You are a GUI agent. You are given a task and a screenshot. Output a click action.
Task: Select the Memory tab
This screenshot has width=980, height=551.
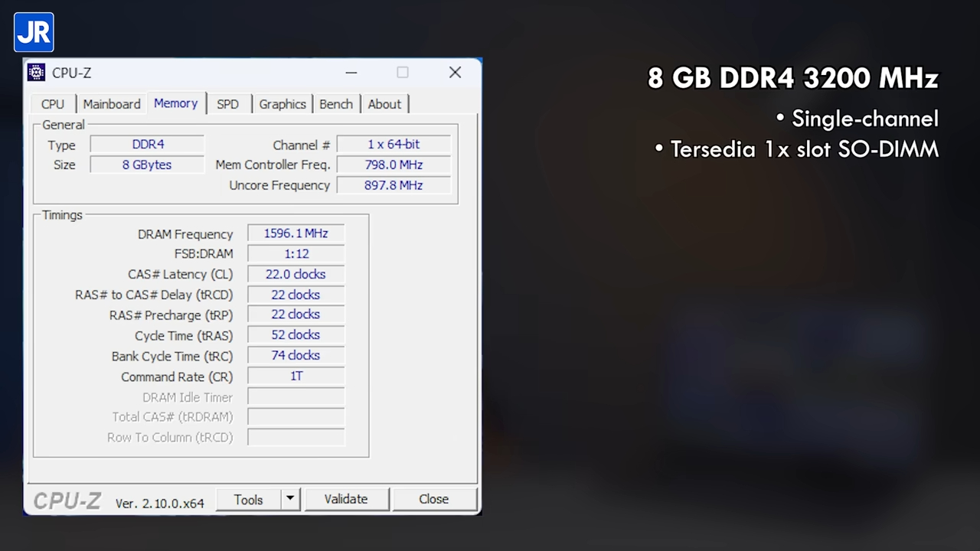click(x=175, y=103)
